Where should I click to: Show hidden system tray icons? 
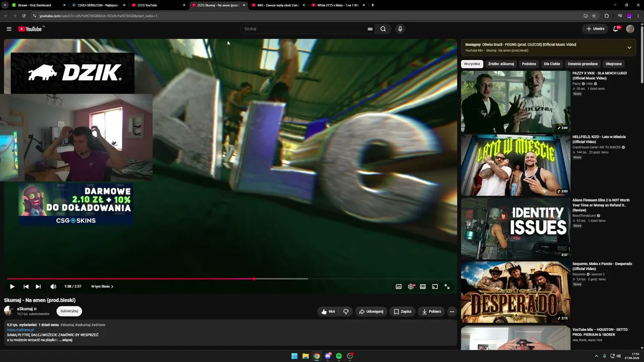click(x=596, y=356)
